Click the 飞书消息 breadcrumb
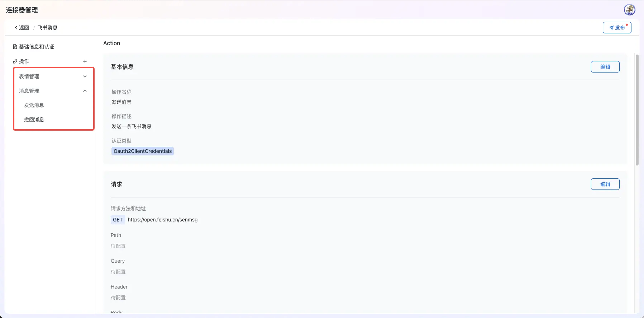The height and width of the screenshot is (318, 644). pyautogui.click(x=47, y=28)
